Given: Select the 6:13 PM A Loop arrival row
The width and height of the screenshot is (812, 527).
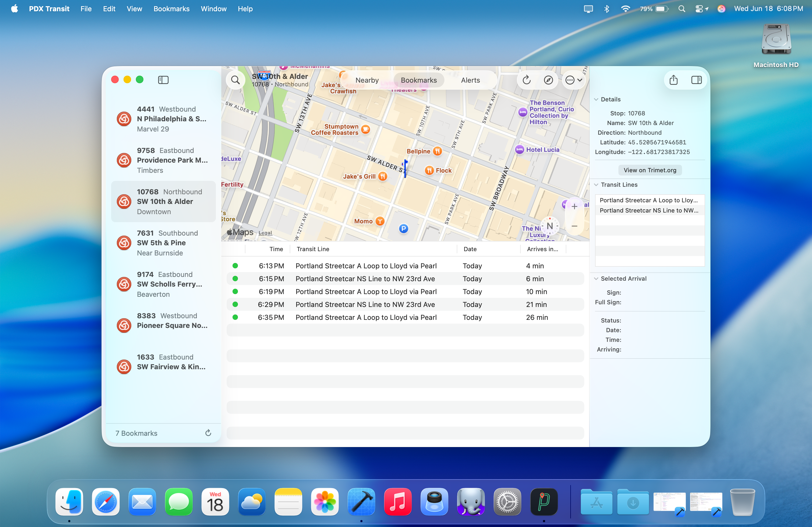Looking at the screenshot, I should pos(405,266).
